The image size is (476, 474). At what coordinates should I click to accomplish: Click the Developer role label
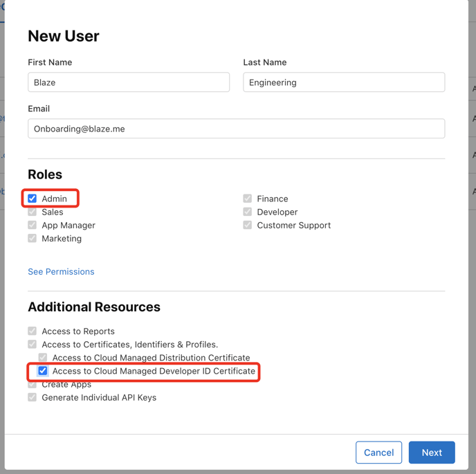coord(277,212)
